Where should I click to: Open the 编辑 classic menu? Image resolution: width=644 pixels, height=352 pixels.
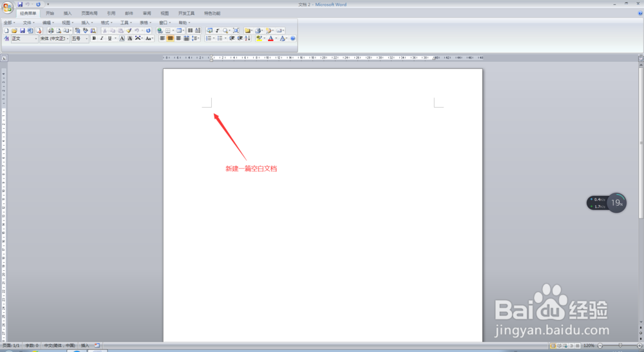(48, 23)
